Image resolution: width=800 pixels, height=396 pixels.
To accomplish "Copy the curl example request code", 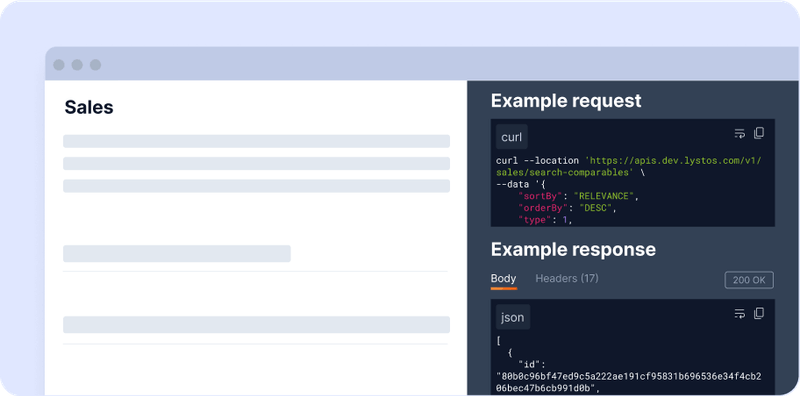I will tap(759, 133).
